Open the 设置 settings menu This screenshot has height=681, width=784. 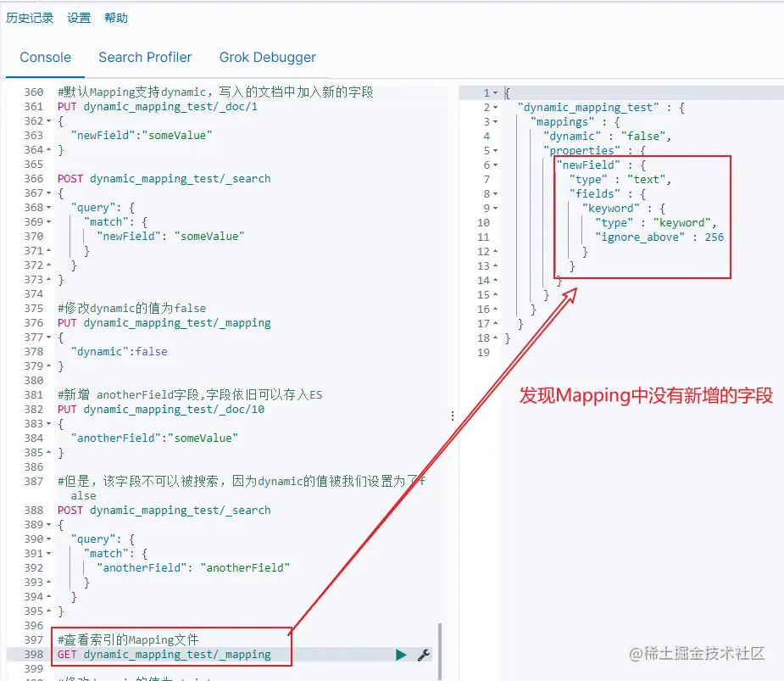[x=79, y=18]
